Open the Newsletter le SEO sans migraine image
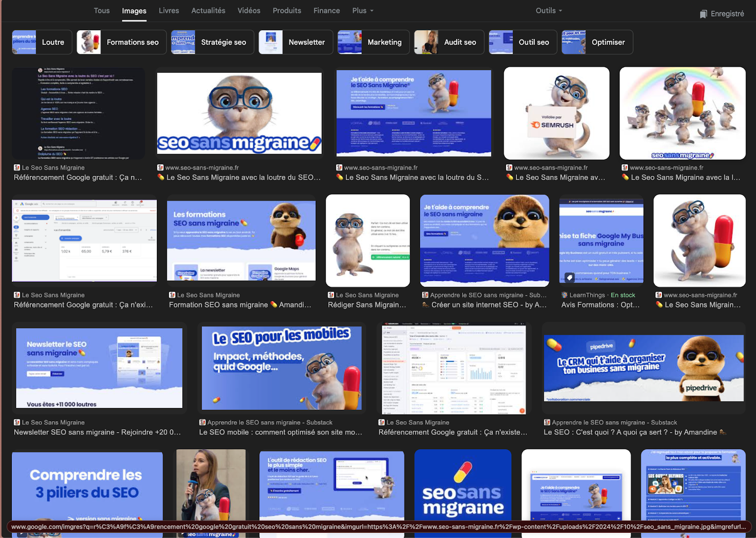Image resolution: width=756 pixels, height=538 pixels. pos(99,368)
